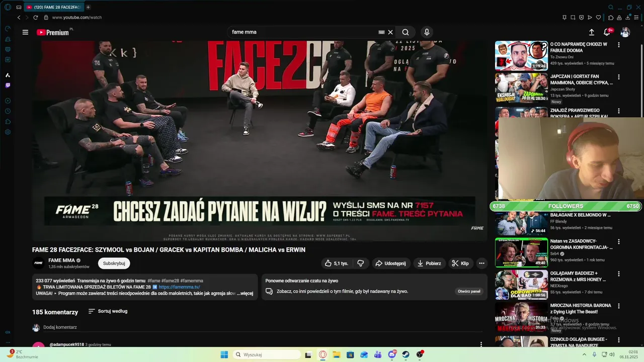Click the #fame28 hashtag
The height and width of the screenshot is (362, 644).
[x=170, y=281]
